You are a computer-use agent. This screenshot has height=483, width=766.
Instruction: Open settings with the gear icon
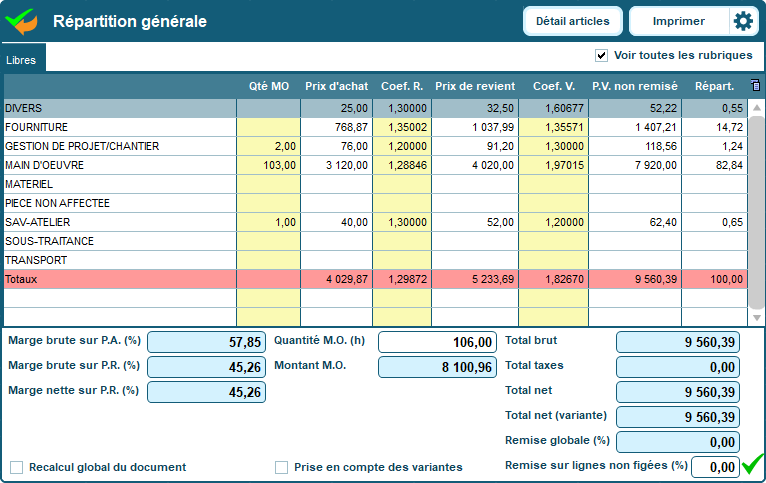pyautogui.click(x=742, y=21)
